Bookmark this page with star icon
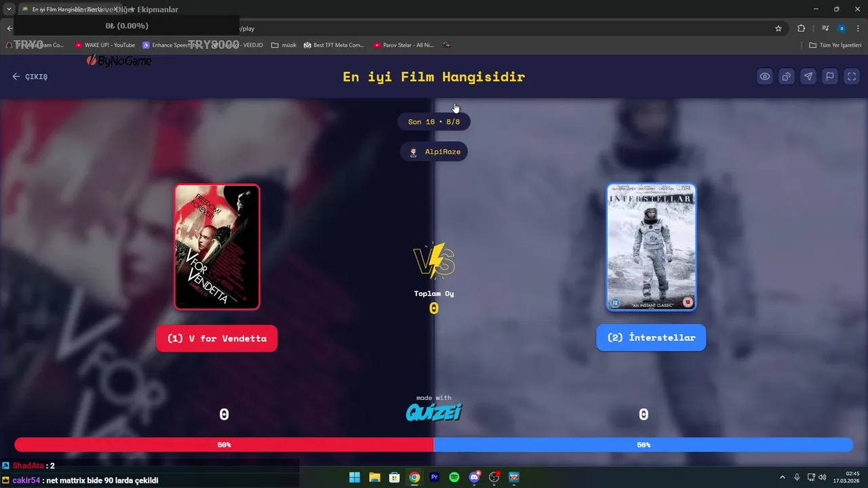868x488 pixels. (778, 28)
